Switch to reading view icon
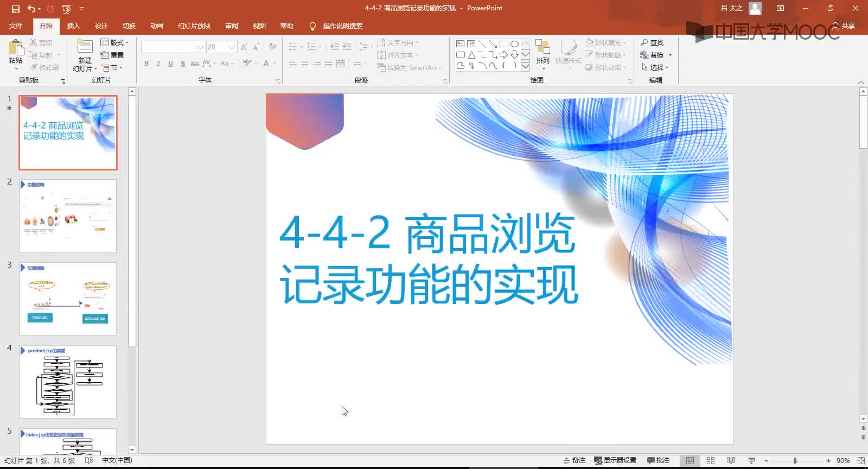The height and width of the screenshot is (469, 868). tap(731, 460)
